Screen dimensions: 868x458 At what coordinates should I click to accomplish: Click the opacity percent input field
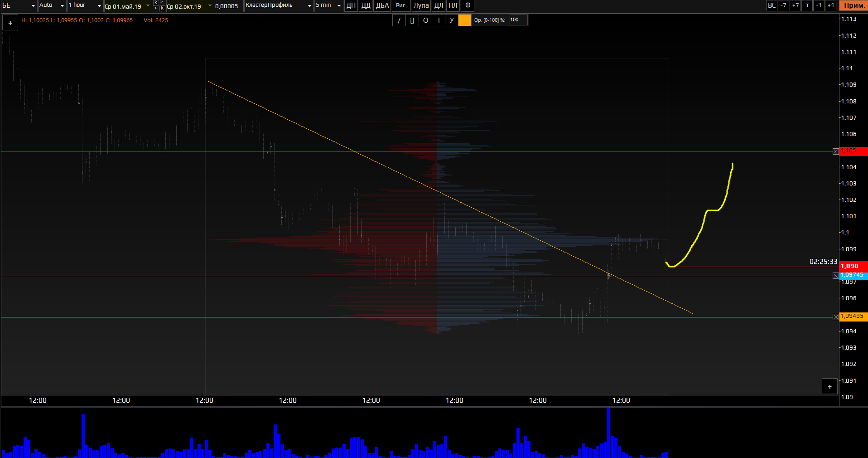coord(518,20)
